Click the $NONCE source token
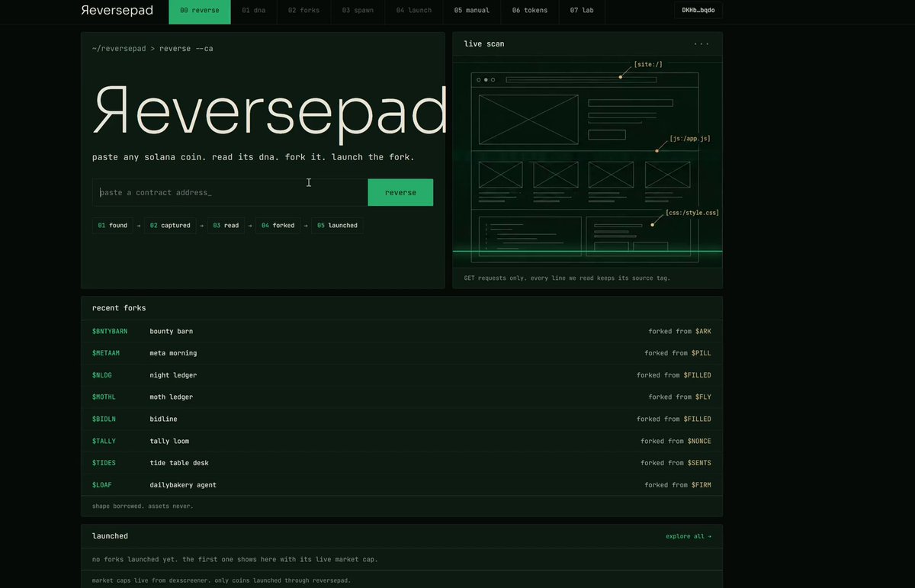Viewport: 915px width, 588px height. pyautogui.click(x=699, y=441)
